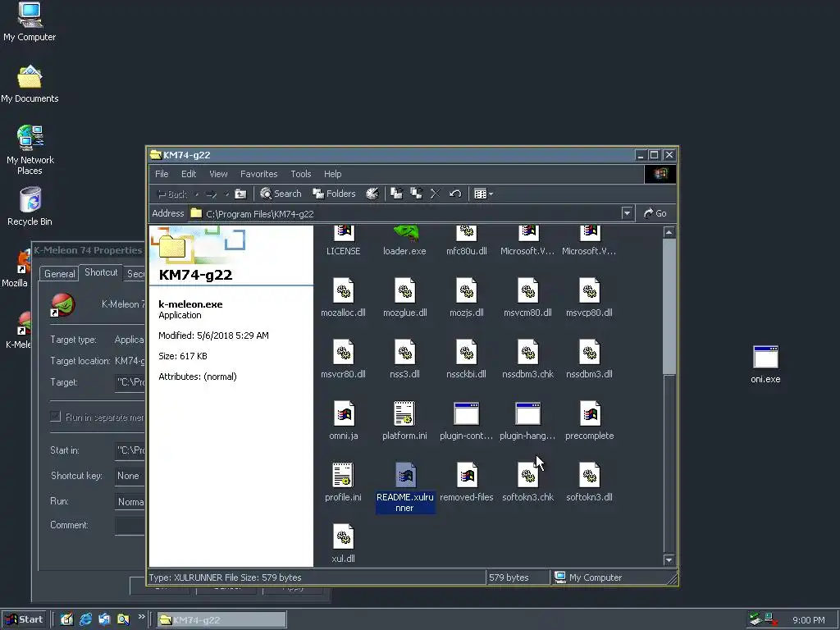Launch Outlook Express from Quick Launch
Image resolution: width=840 pixels, height=630 pixels.
(104, 619)
